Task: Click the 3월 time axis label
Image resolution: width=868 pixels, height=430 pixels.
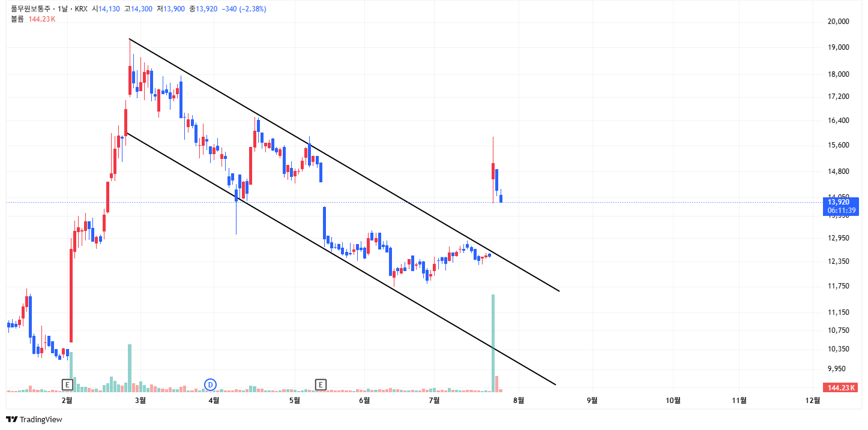Action: (x=140, y=400)
